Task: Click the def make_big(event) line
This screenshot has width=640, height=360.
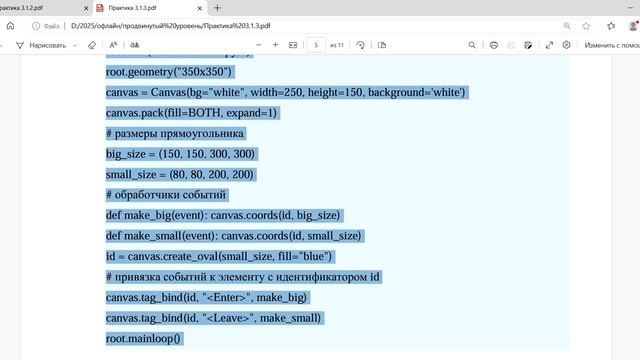Action: pos(223,215)
